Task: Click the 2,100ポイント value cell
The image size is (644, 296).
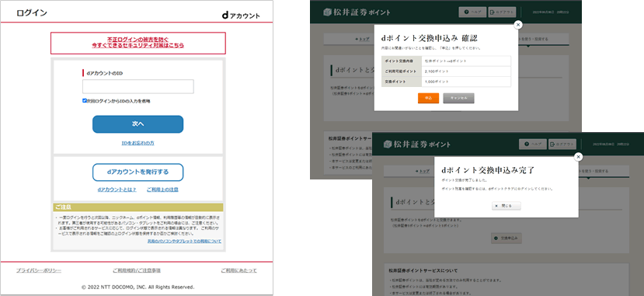Action: tap(466, 71)
